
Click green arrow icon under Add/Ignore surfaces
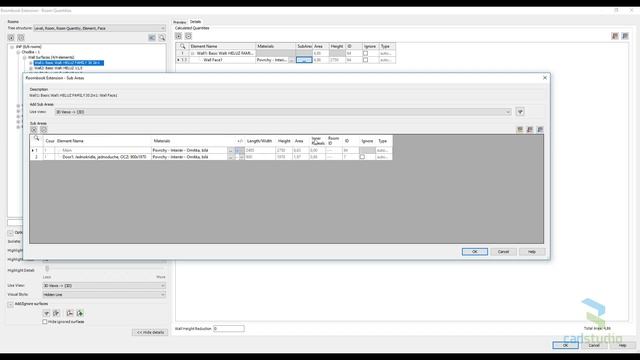[x=80, y=313]
